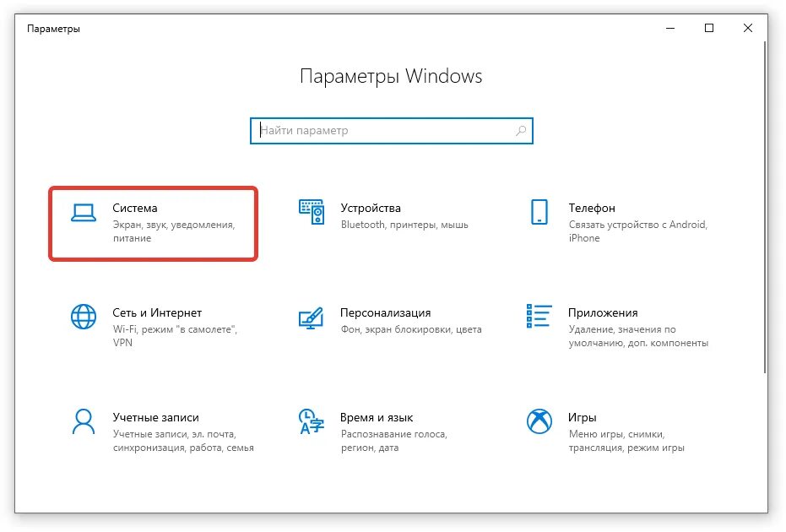Click text 'Связать устройство с Android, iPhone'
This screenshot has height=532, width=786.
[x=638, y=231]
